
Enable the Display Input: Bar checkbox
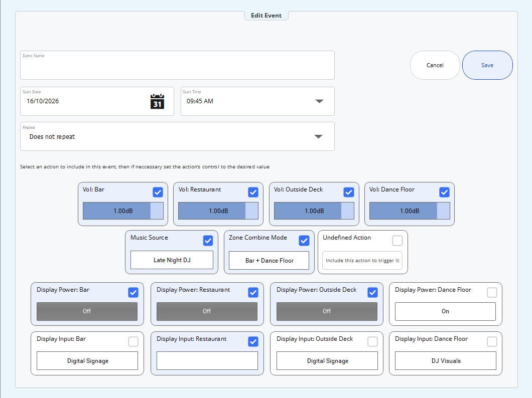pos(134,341)
